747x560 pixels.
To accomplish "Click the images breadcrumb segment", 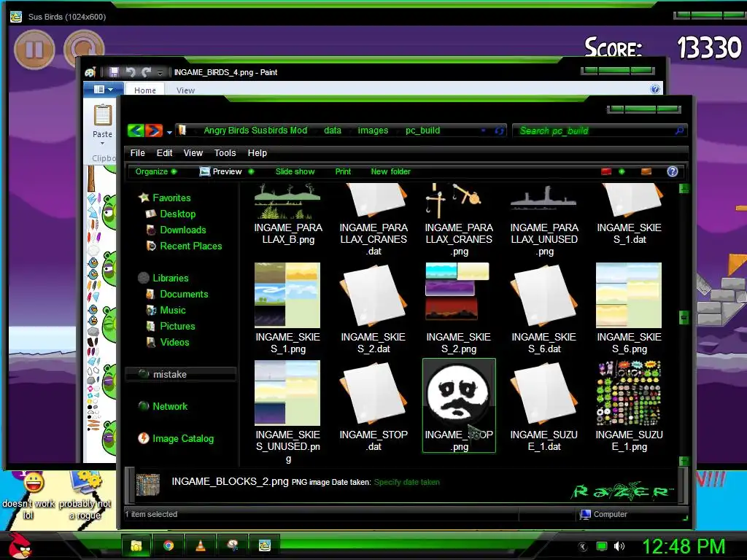I will (373, 131).
